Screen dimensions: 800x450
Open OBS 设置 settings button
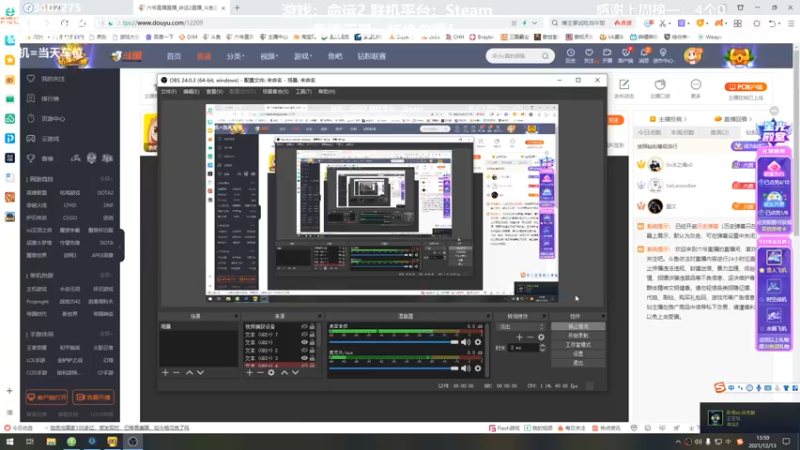(x=578, y=354)
